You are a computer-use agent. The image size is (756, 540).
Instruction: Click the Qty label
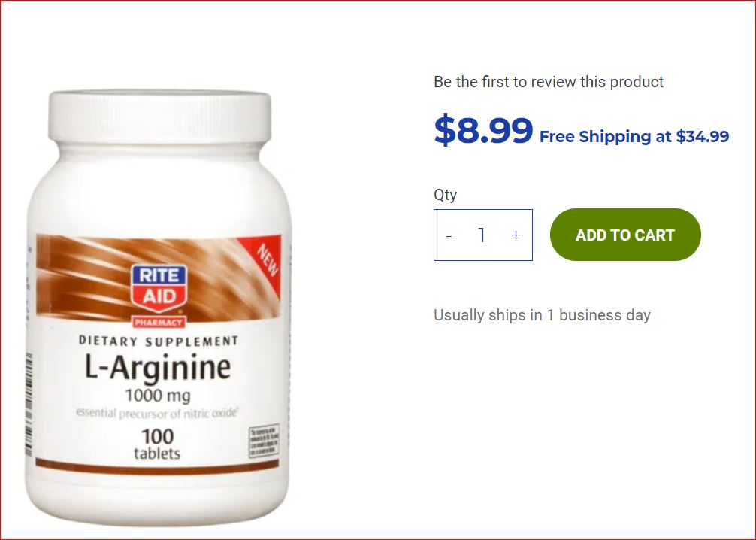tap(445, 195)
